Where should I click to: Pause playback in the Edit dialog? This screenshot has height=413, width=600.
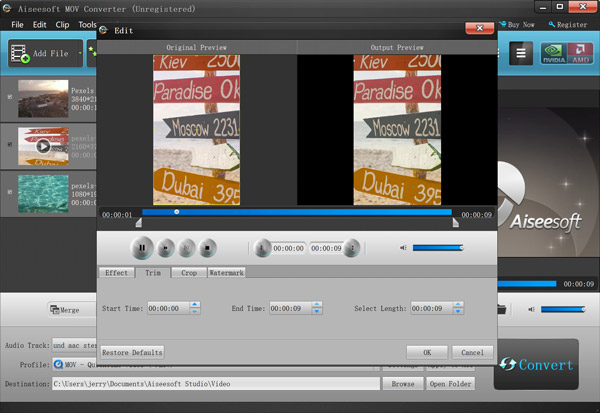[x=142, y=248]
